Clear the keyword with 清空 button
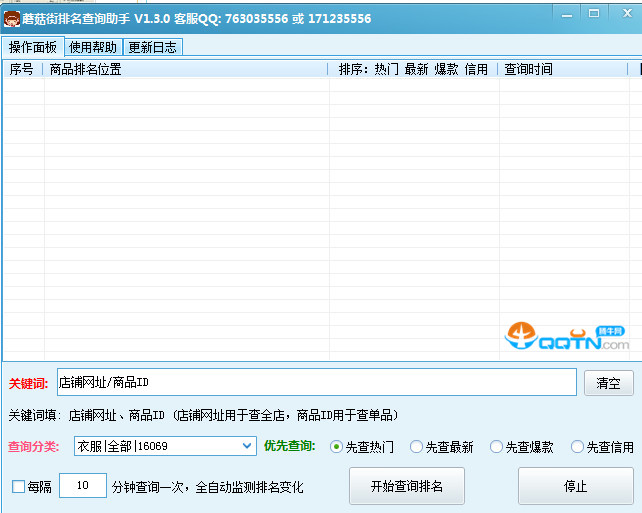642x513 pixels. 608,383
